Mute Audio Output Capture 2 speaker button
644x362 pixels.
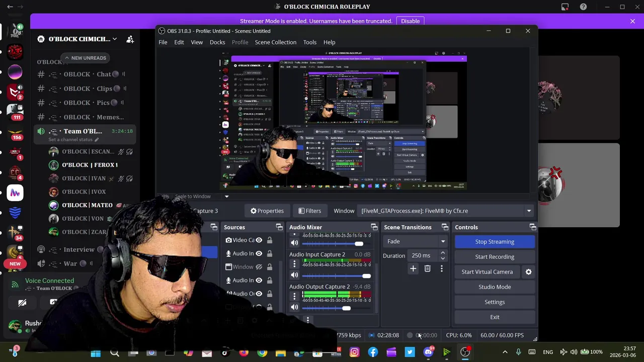[x=294, y=307]
